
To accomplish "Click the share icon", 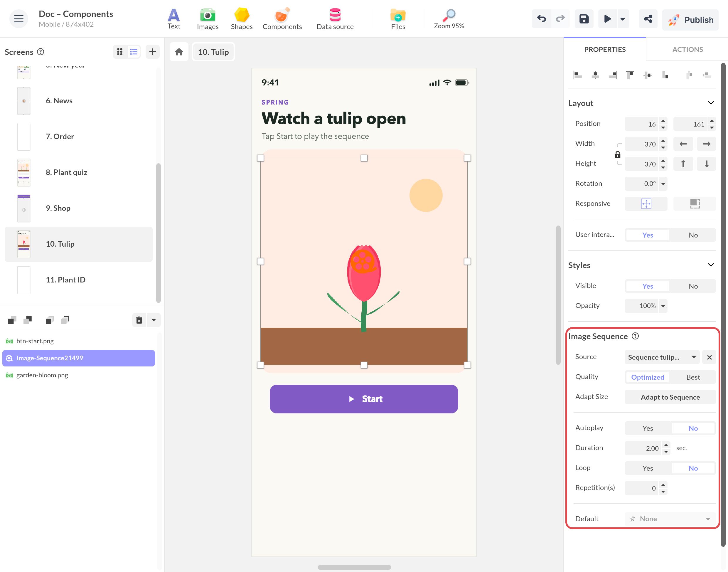I will click(x=648, y=19).
